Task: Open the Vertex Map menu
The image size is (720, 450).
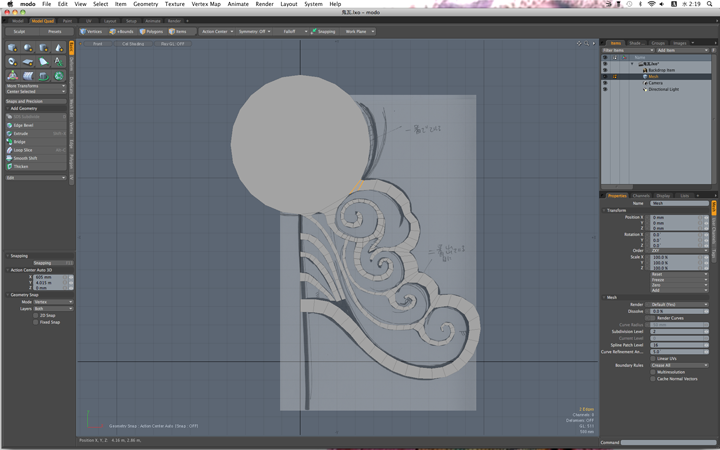Action: click(206, 4)
